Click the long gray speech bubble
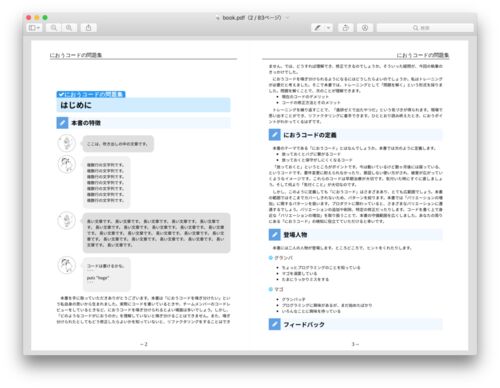This screenshot has height=388, width=500. pyautogui.click(x=156, y=233)
